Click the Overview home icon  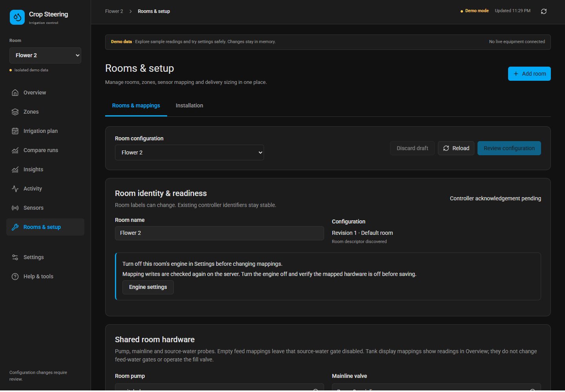[15, 93]
